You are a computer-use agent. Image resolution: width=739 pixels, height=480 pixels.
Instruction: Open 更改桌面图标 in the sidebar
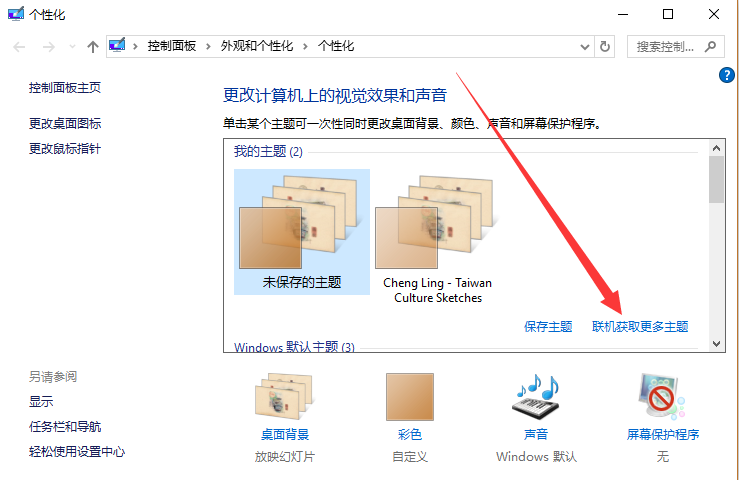click(x=65, y=124)
